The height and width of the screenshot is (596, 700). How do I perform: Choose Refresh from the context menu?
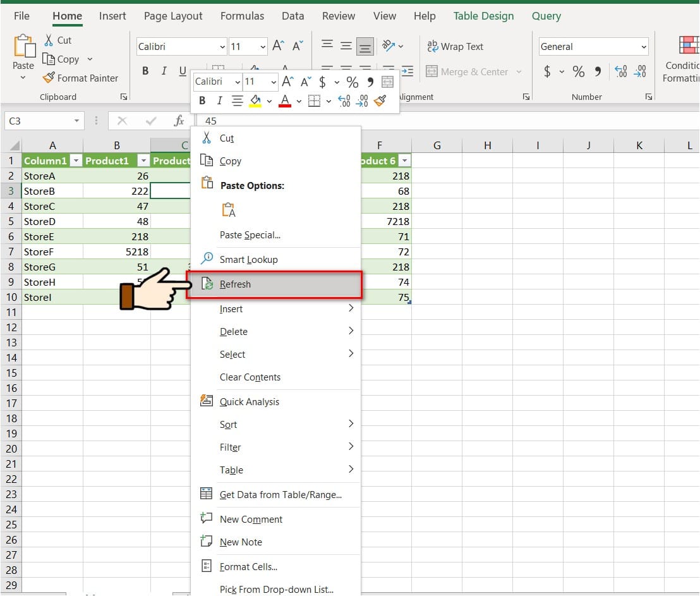pos(275,284)
